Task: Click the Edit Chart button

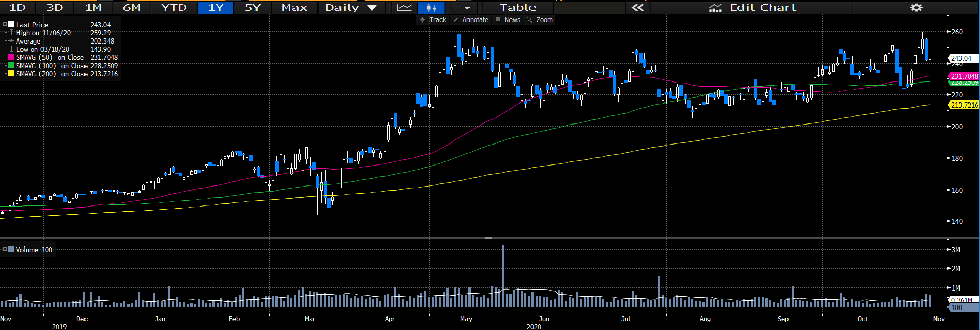Action: tap(752, 7)
